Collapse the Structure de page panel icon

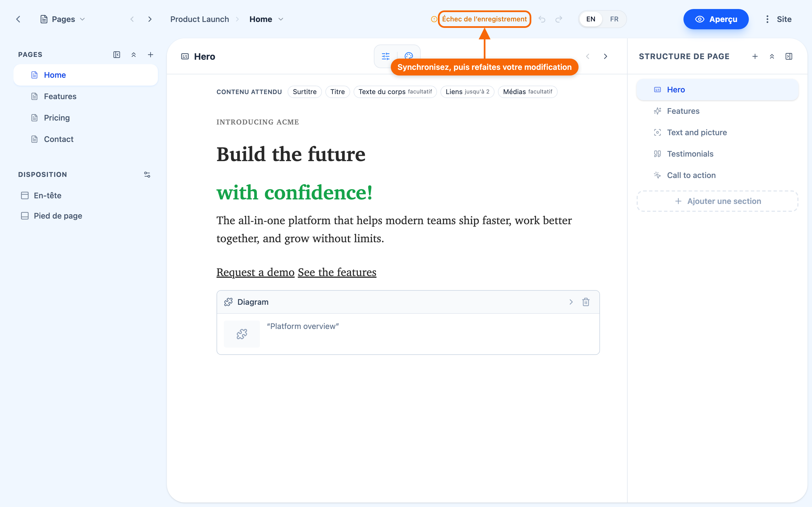coord(789,56)
